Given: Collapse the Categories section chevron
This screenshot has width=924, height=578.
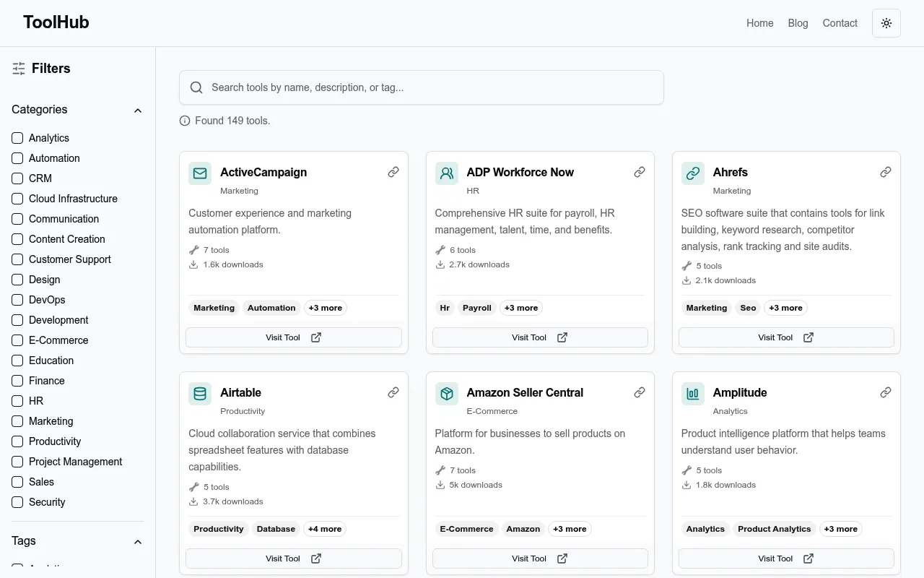Looking at the screenshot, I should point(138,111).
